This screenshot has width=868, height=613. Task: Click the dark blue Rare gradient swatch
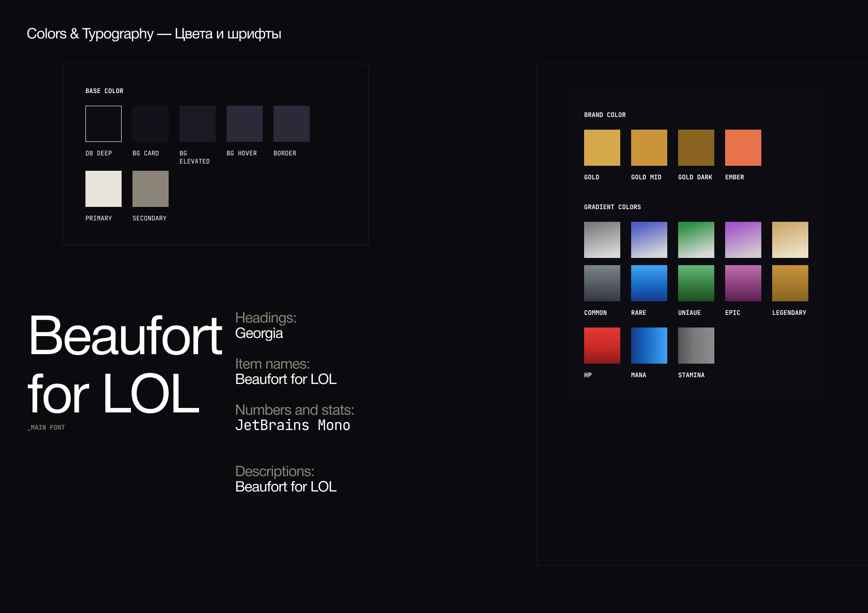[649, 283]
